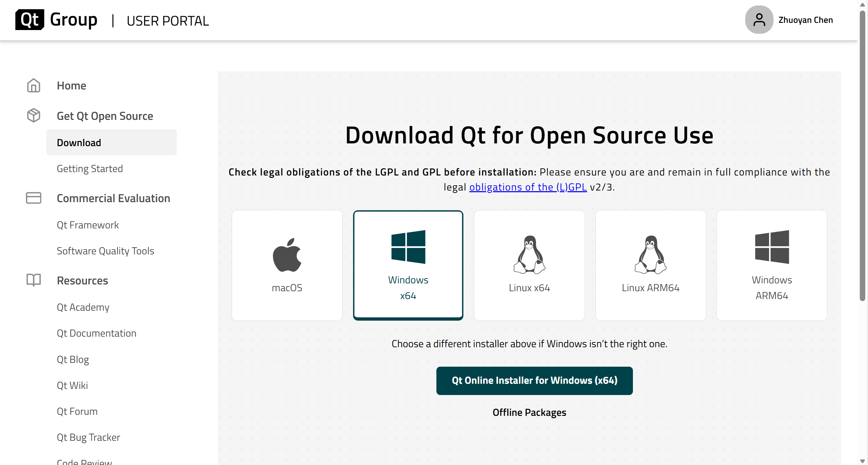Select the macOS Apple logo
The width and height of the screenshot is (868, 465).
point(287,255)
